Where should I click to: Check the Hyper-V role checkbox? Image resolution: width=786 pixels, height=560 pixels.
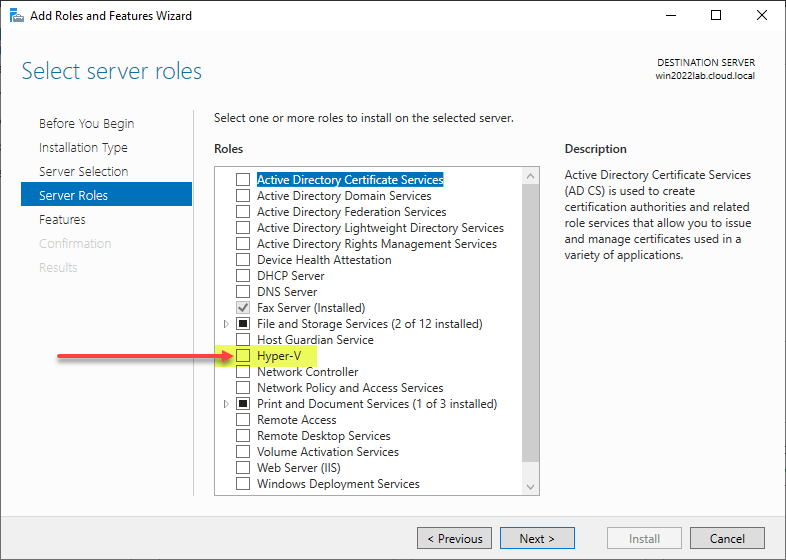[x=243, y=356]
